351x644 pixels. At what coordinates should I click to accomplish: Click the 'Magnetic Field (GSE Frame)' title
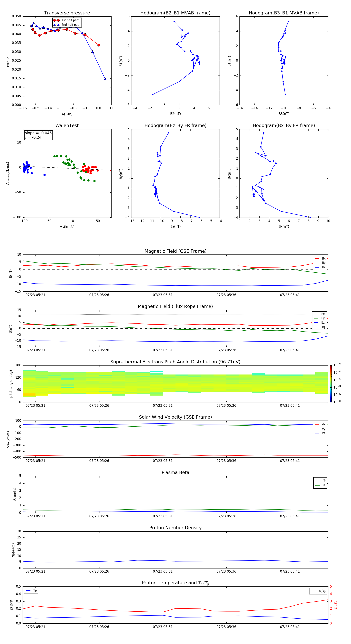click(175, 251)
